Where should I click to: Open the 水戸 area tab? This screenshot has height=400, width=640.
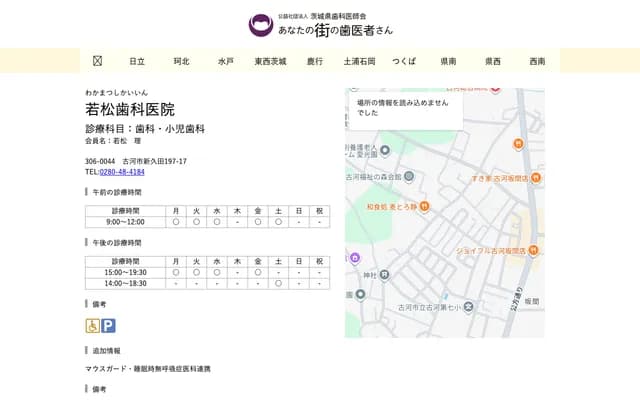tap(226, 61)
